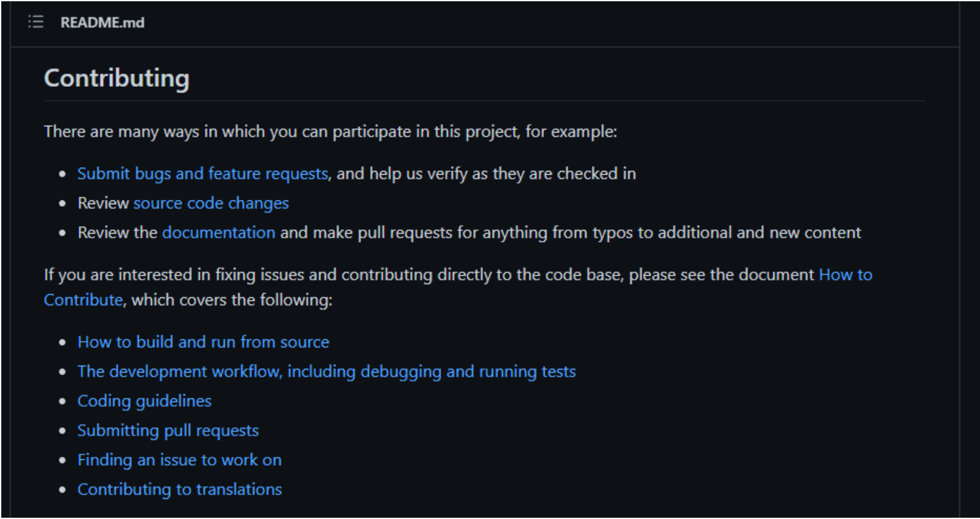Click the 'help us verify as they are checked in' text
Image resolution: width=980 pixels, height=519 pixels.
(x=486, y=173)
